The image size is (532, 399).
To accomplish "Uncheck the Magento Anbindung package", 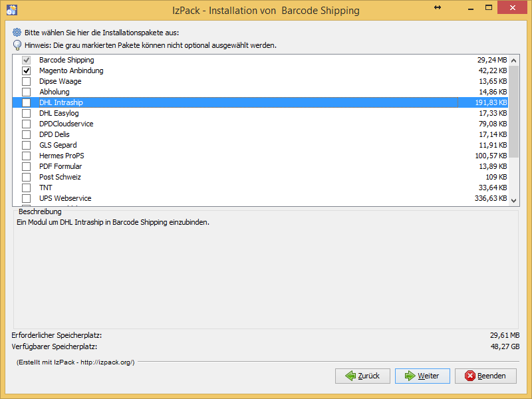I will (x=26, y=70).
